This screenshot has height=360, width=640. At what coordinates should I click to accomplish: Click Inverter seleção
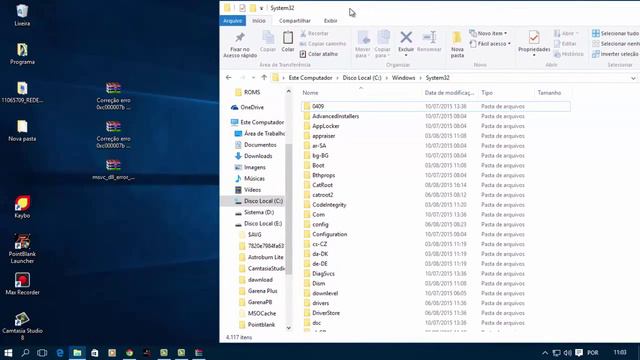click(616, 54)
